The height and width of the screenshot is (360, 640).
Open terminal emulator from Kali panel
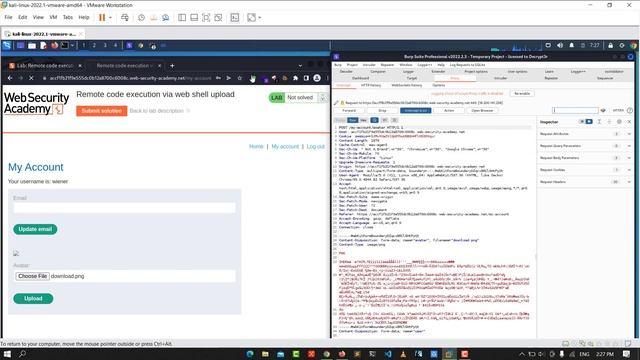[64, 45]
